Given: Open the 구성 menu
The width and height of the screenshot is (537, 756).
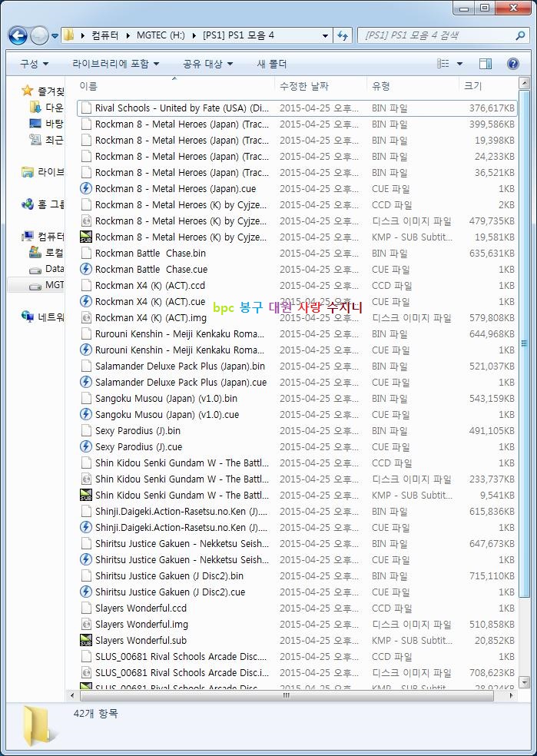Looking at the screenshot, I should click(34, 64).
